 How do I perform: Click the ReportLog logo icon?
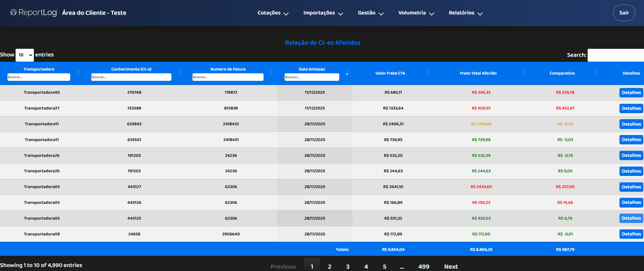click(x=13, y=12)
